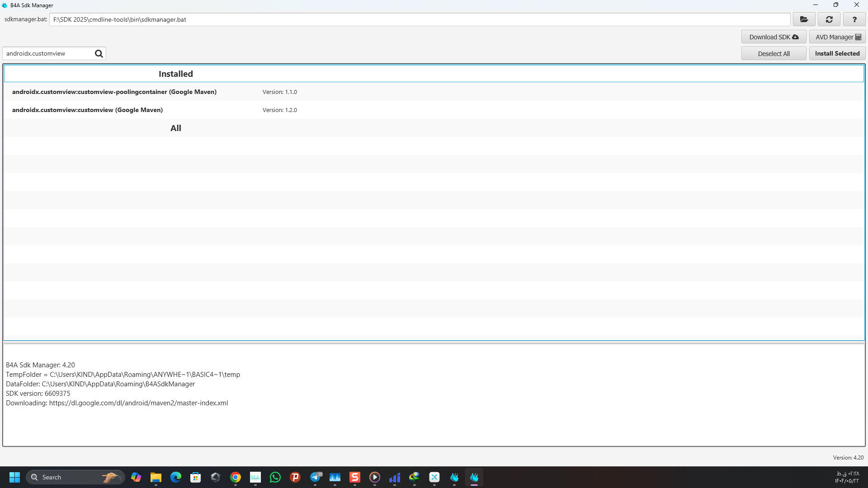868x488 pixels.
Task: Open File Explorer from the taskbar
Action: 156,477
